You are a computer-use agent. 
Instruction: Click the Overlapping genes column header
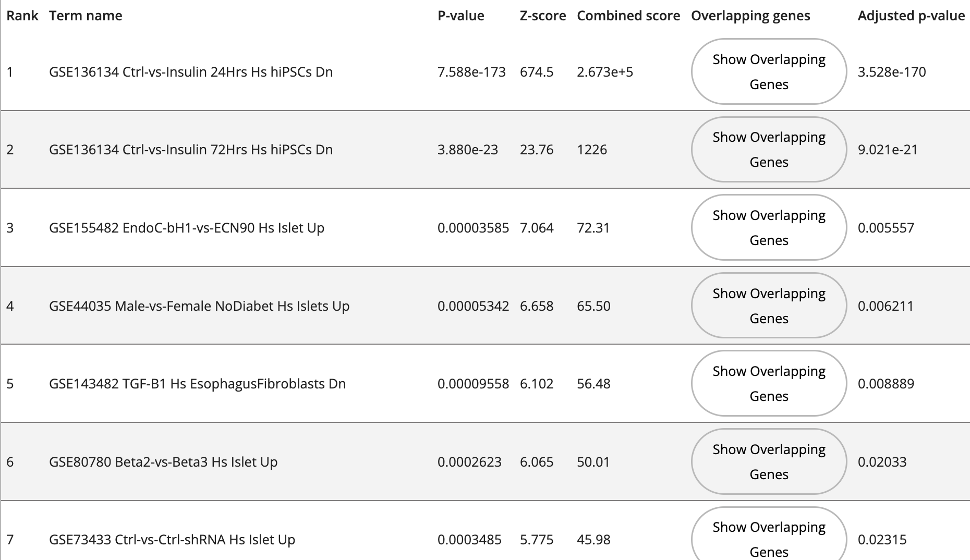point(750,16)
